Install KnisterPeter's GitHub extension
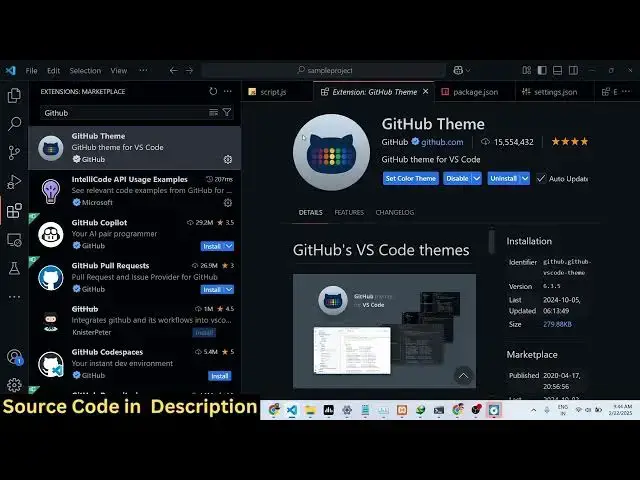This screenshot has height=480, width=640. [x=204, y=332]
